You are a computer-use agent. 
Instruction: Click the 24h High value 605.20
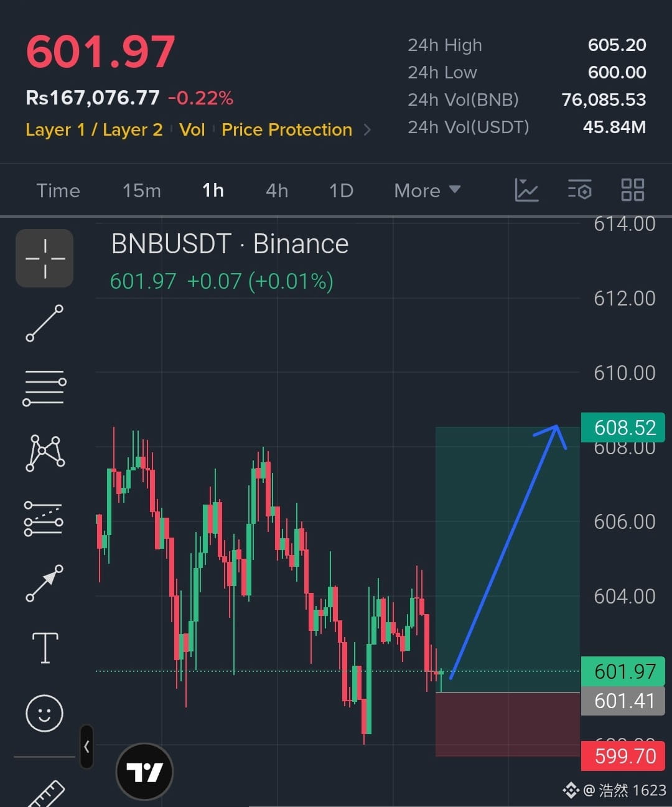[617, 45]
